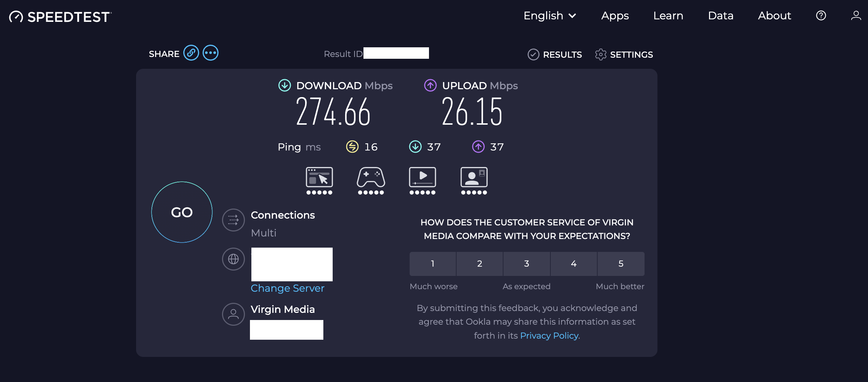This screenshot has width=868, height=382.
Task: Select the gaming controller experience icon
Action: [371, 181]
